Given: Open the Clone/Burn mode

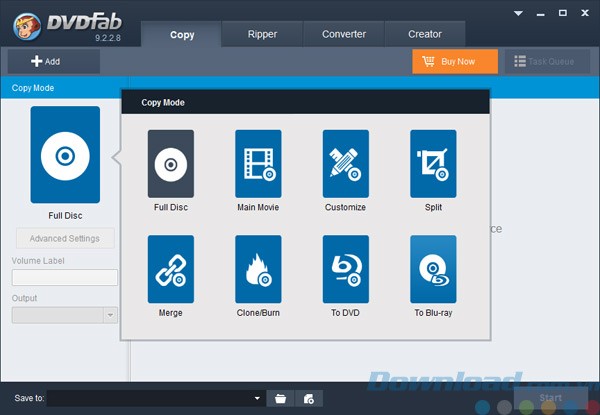Looking at the screenshot, I should pyautogui.click(x=258, y=269).
